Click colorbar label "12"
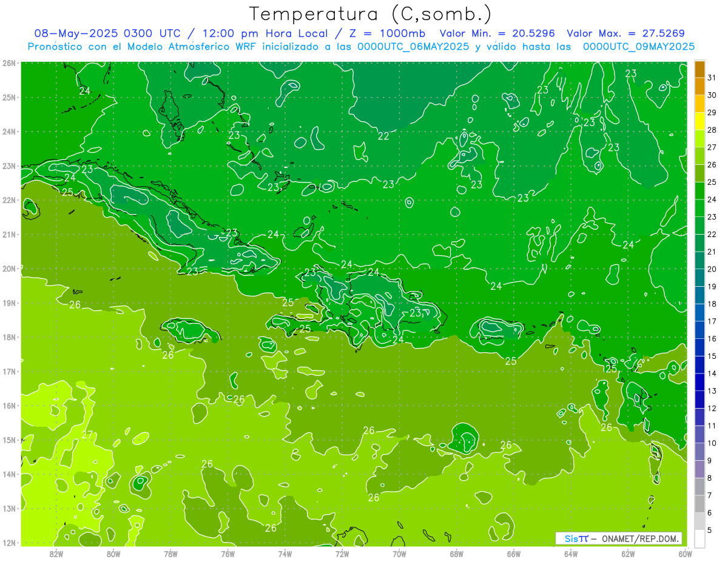The height and width of the screenshot is (562, 728). tap(711, 408)
